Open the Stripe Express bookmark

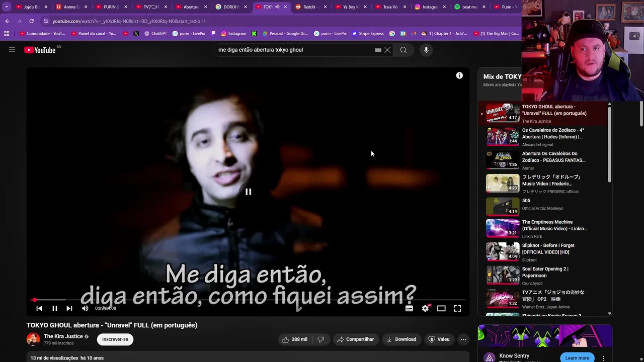368,34
